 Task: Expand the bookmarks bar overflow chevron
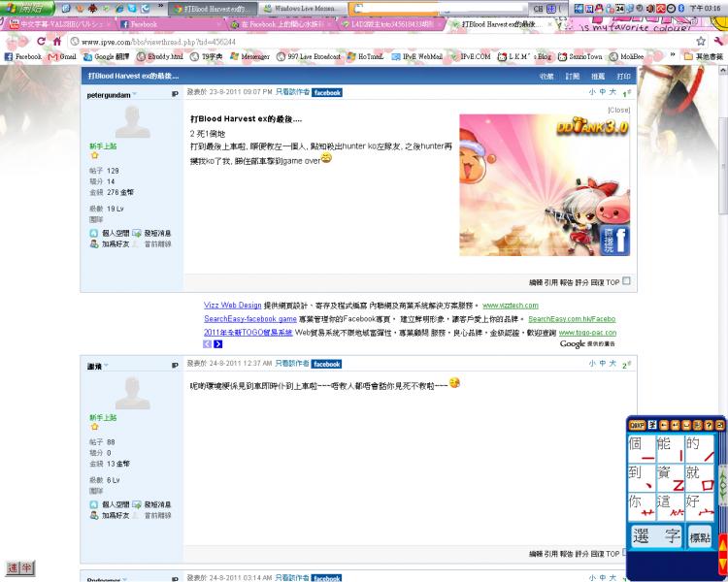pos(673,55)
